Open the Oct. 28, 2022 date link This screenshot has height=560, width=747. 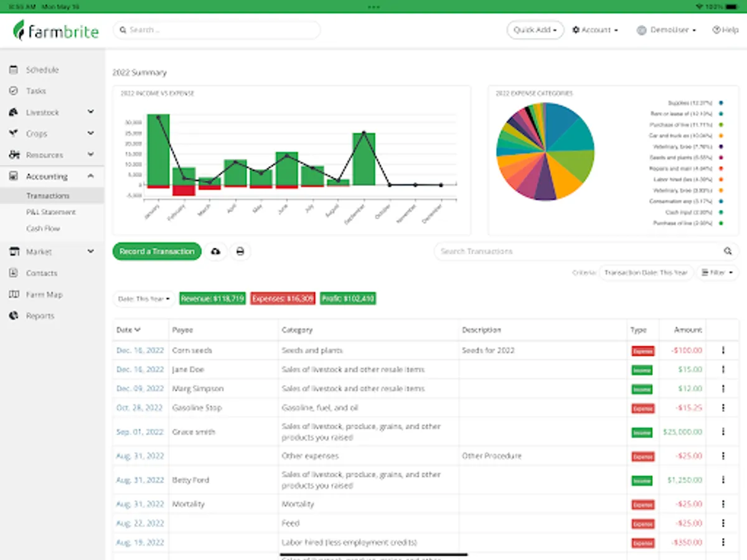(140, 408)
